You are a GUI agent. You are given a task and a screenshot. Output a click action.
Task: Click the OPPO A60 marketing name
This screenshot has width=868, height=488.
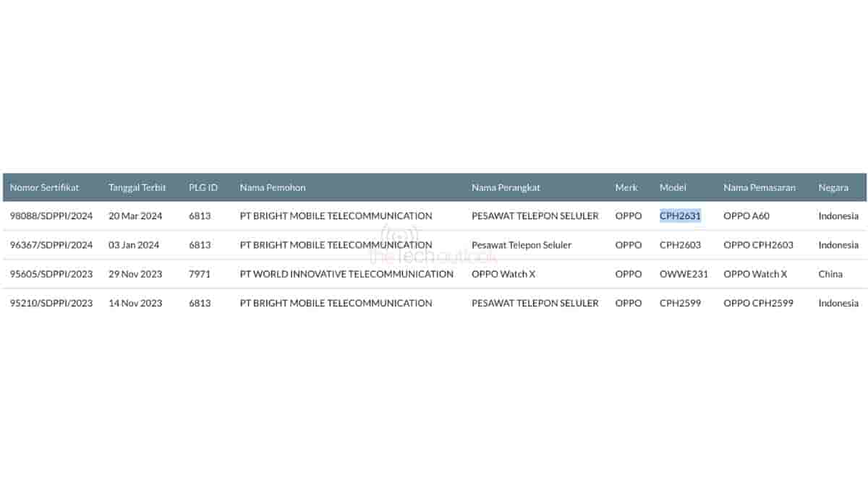745,216
